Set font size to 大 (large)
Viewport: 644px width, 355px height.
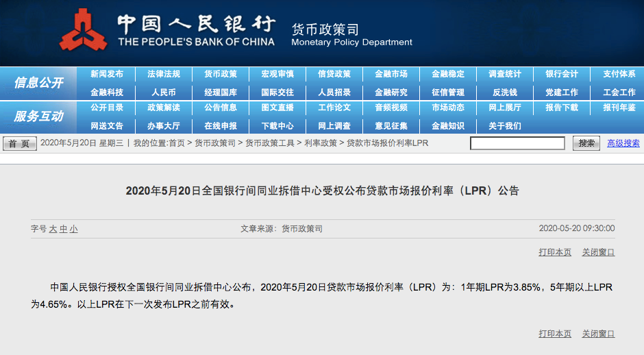53,229
